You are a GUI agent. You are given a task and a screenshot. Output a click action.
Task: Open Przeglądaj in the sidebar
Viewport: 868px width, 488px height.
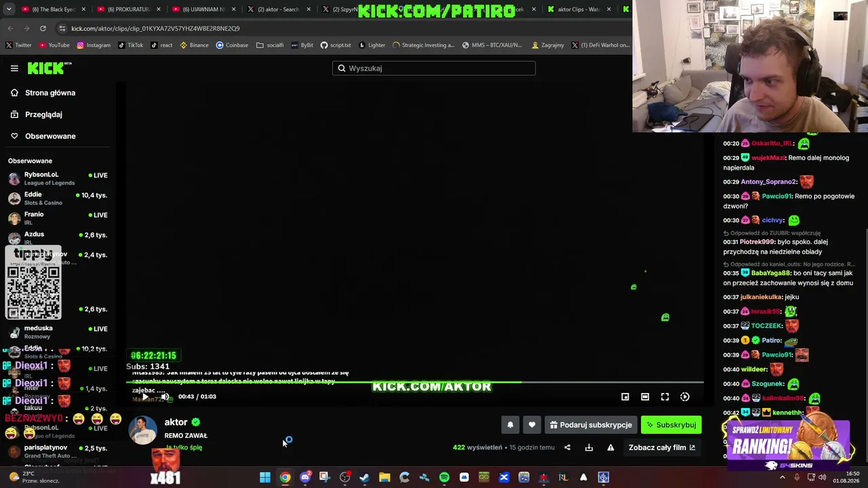(x=58, y=115)
